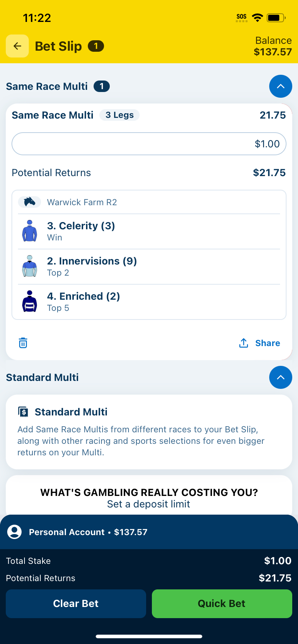This screenshot has width=298, height=644.
Task: Tap the Bet Slip count badge
Action: pyautogui.click(x=96, y=46)
